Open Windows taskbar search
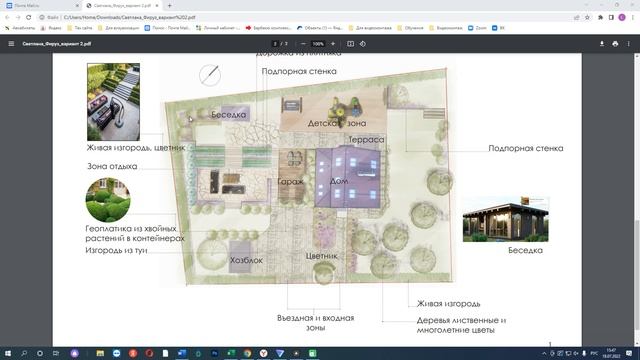 (x=24, y=353)
